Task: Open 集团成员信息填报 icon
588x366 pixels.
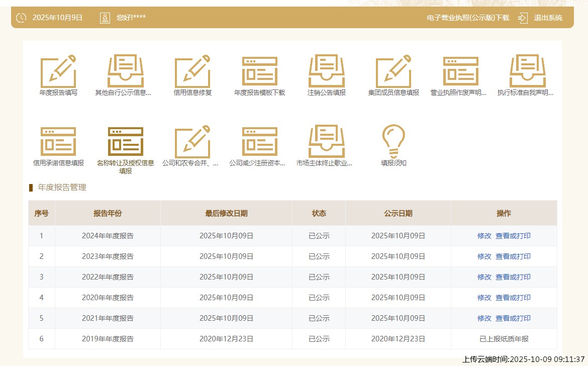Action: (x=394, y=71)
